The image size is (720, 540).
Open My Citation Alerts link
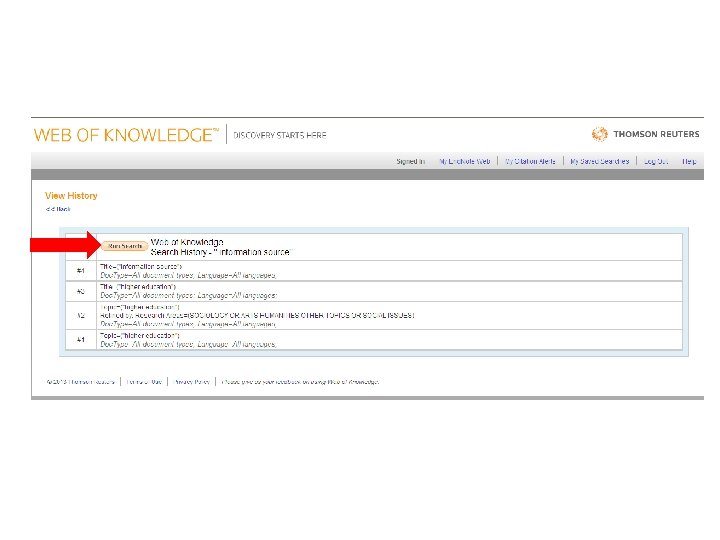tap(530, 161)
